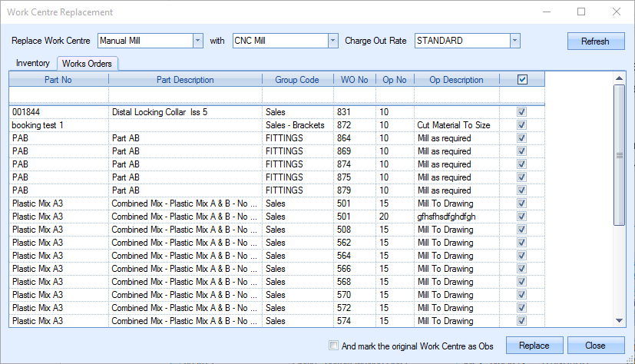
Task: Click the scroll up arrow of the grid
Action: [619, 79]
